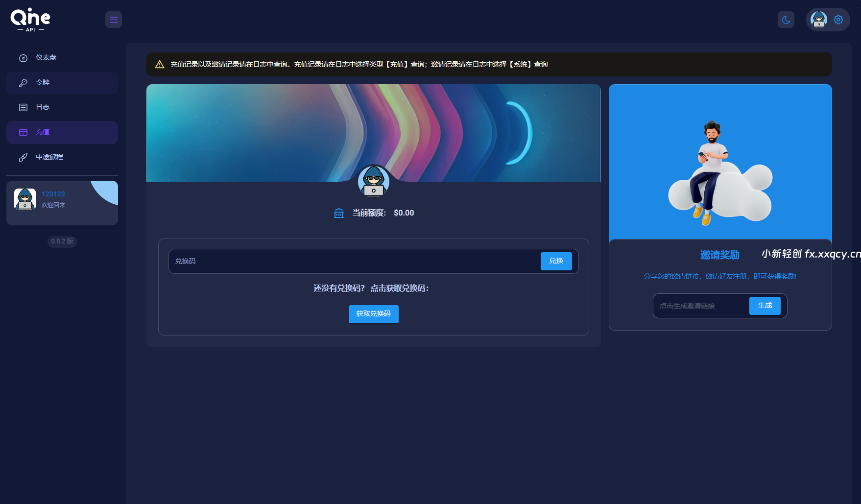The height and width of the screenshot is (504, 861).
Task: Click the 获取兑换码 button
Action: [x=374, y=314]
